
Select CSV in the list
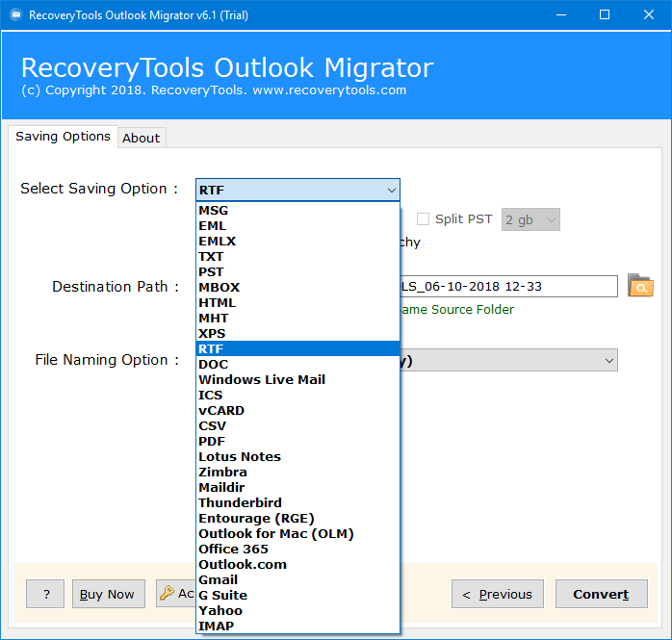tap(297, 425)
